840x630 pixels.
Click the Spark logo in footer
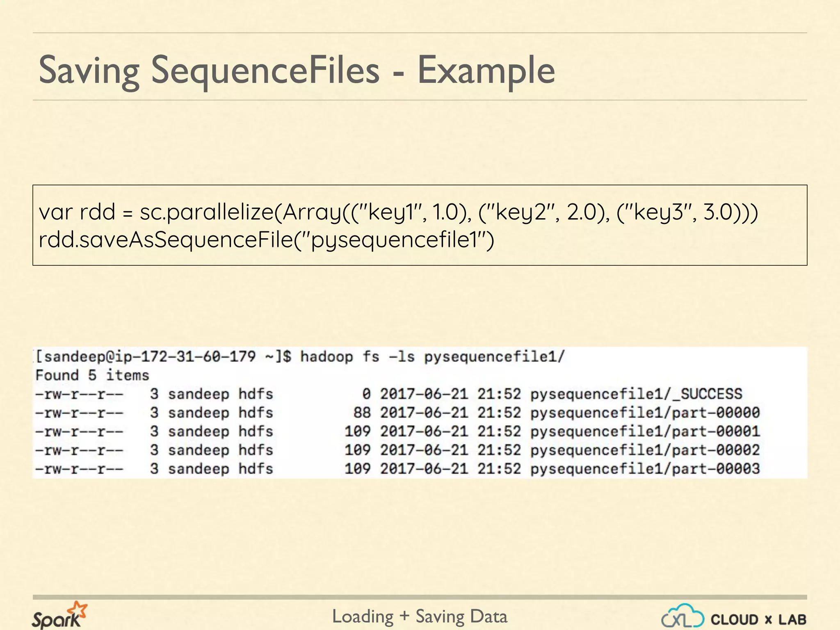[59, 615]
